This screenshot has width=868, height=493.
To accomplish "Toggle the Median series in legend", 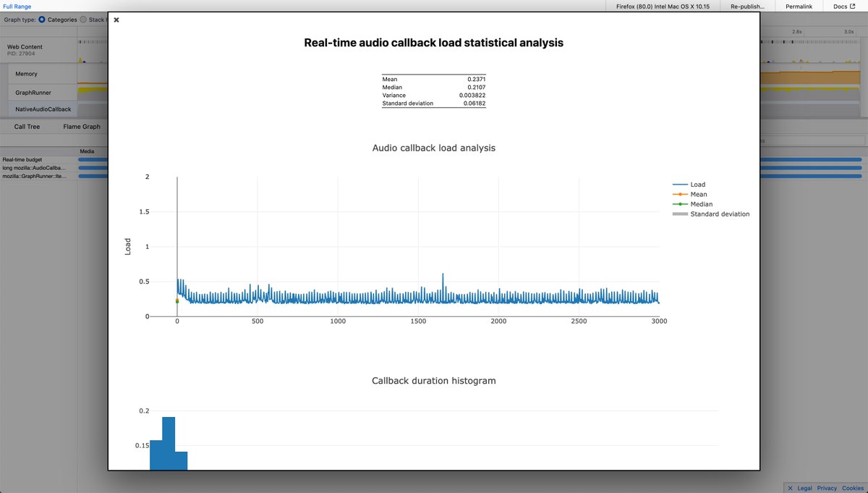I will click(x=692, y=204).
